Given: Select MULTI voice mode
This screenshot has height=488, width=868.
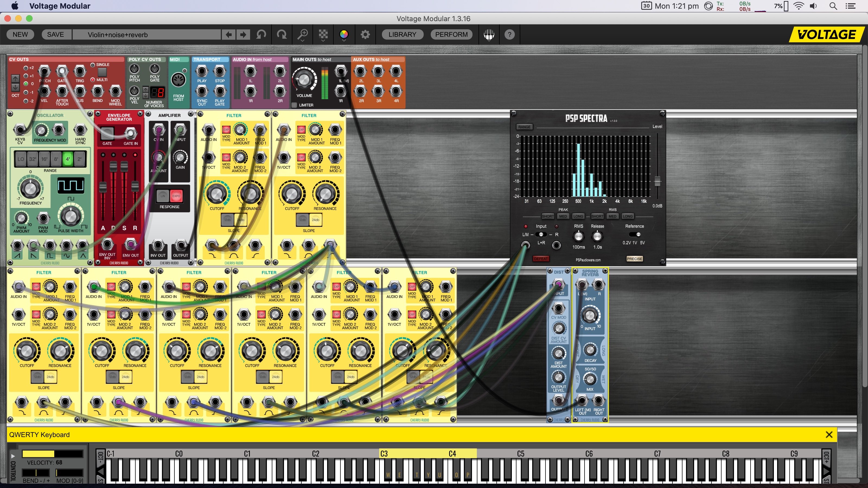Looking at the screenshot, I should click(x=93, y=80).
